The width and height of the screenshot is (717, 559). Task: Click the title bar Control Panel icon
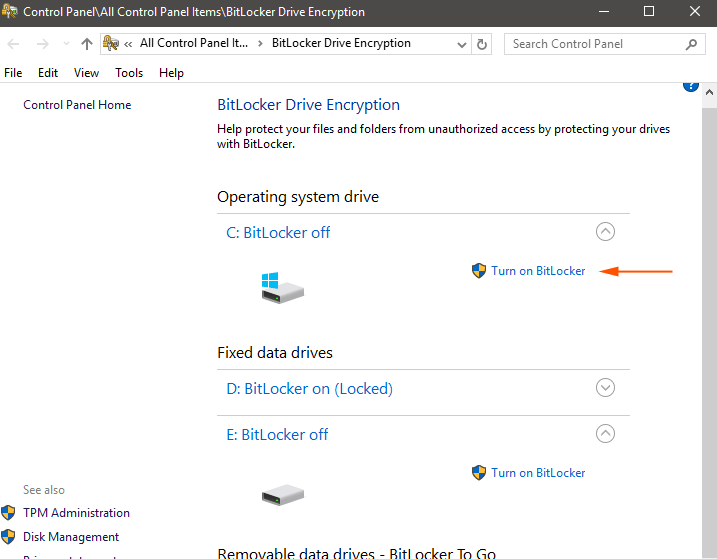(9, 11)
